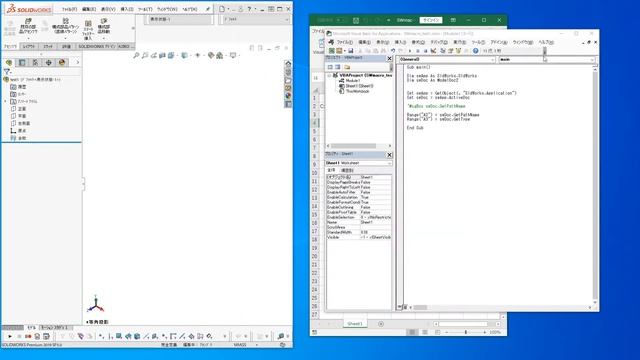The image size is (640, 360).
Task: Click the SOLIDWORKS new document icon
Action: tap(222, 9)
